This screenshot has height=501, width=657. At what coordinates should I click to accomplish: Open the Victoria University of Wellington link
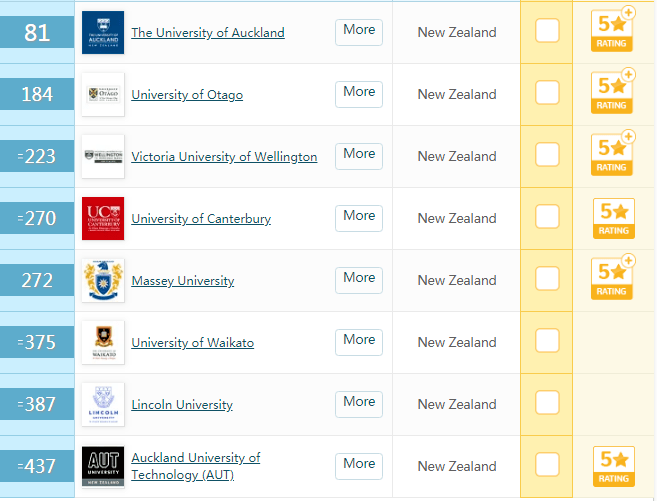point(224,157)
